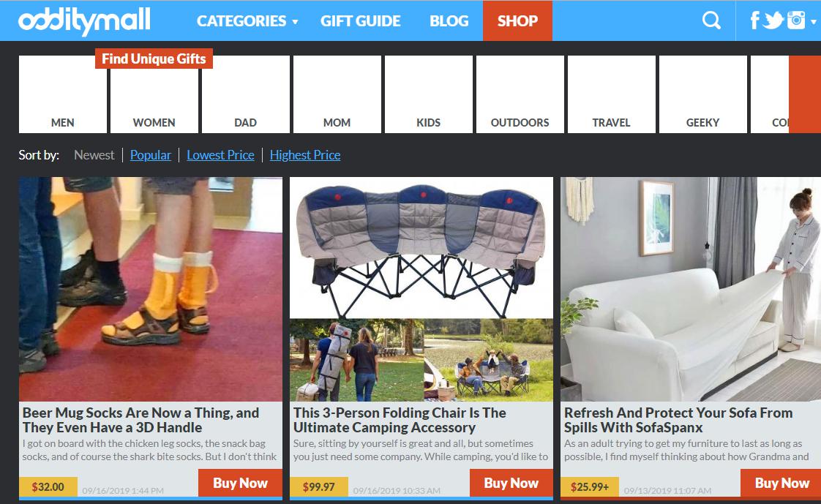This screenshot has height=504, width=821.
Task: Choose the Outdoors gift category tile
Action: click(x=520, y=94)
